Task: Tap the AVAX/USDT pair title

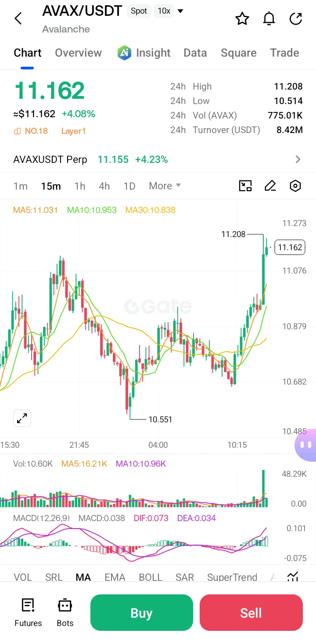Action: (x=82, y=11)
